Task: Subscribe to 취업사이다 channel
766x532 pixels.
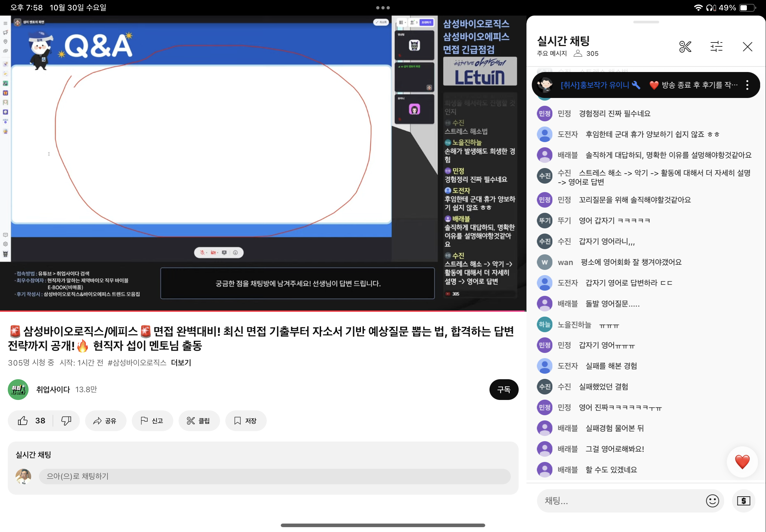Action: click(503, 389)
